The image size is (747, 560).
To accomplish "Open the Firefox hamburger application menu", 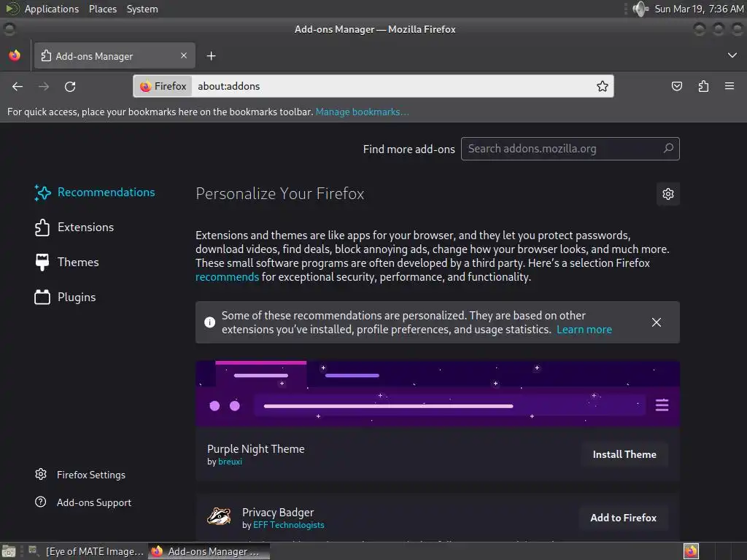I will [729, 86].
